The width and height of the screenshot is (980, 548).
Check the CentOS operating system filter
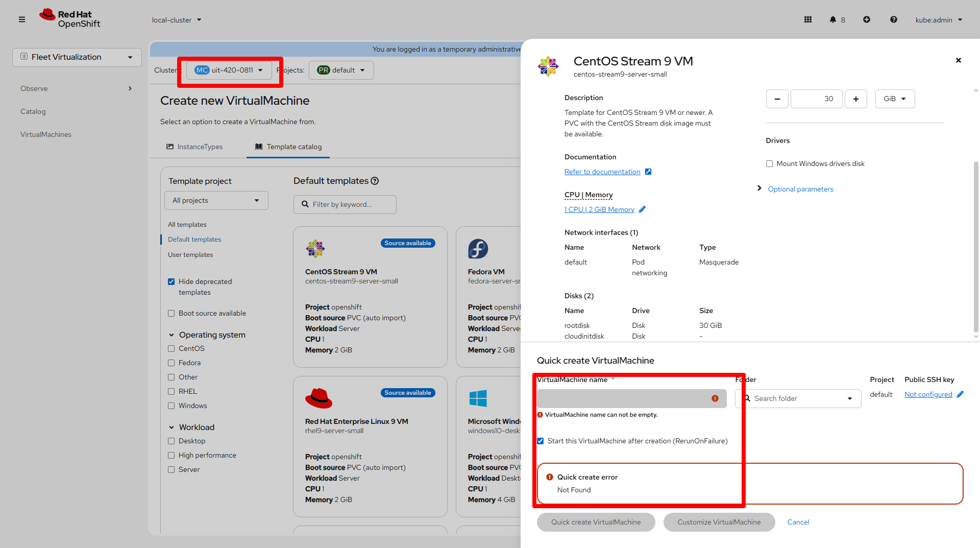pos(171,348)
